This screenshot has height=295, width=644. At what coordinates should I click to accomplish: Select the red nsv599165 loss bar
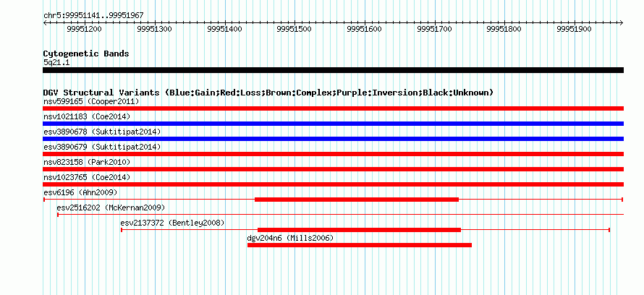point(333,108)
